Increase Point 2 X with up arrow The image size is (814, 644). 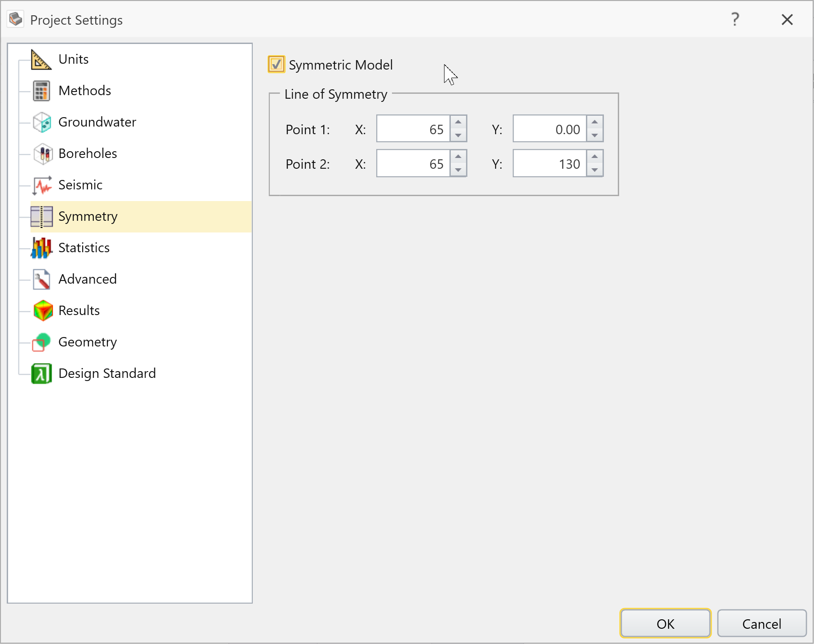(458, 157)
